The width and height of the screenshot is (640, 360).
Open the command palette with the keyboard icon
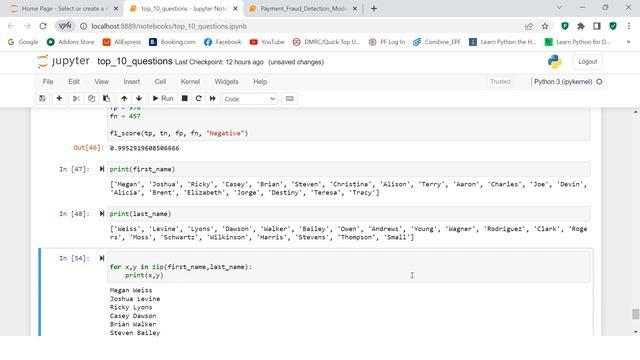click(x=289, y=99)
